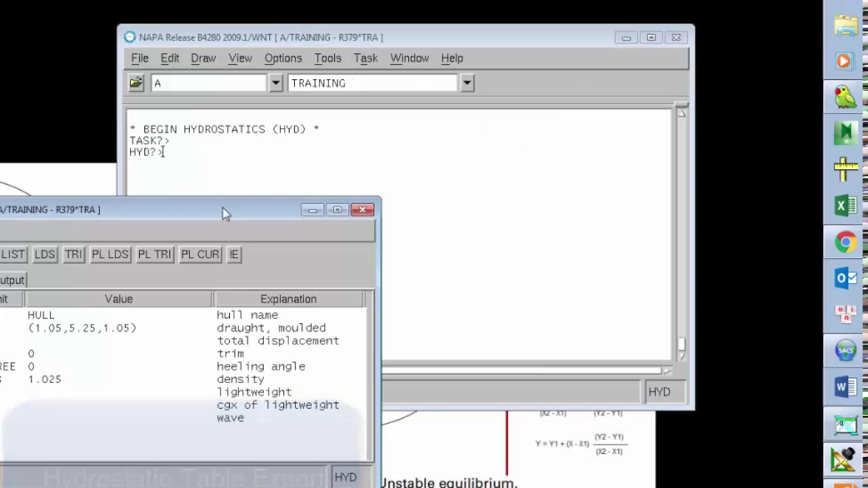Select the draught value (1.05,5.25,1.05)

(x=82, y=328)
